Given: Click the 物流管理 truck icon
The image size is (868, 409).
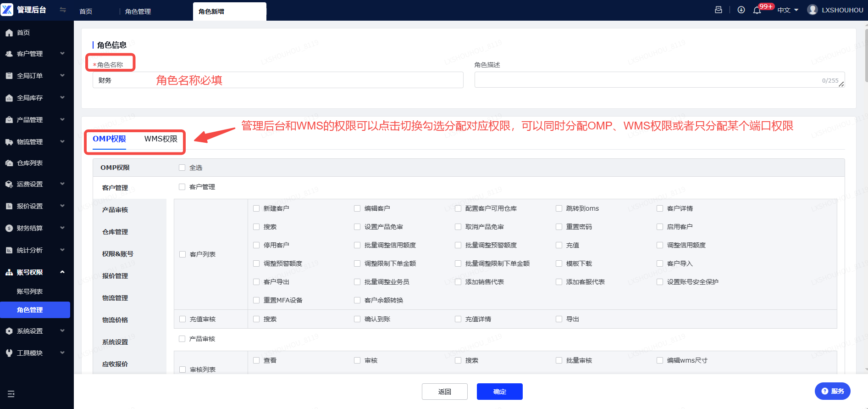Looking at the screenshot, I should (9, 142).
